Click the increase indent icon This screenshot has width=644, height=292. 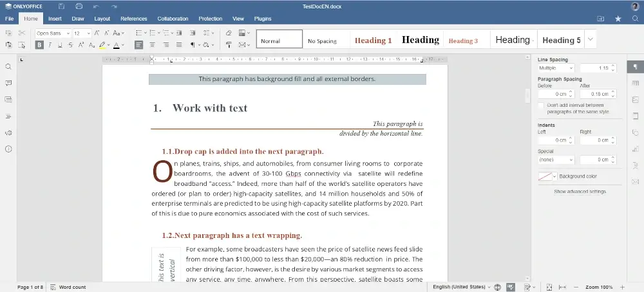click(192, 33)
